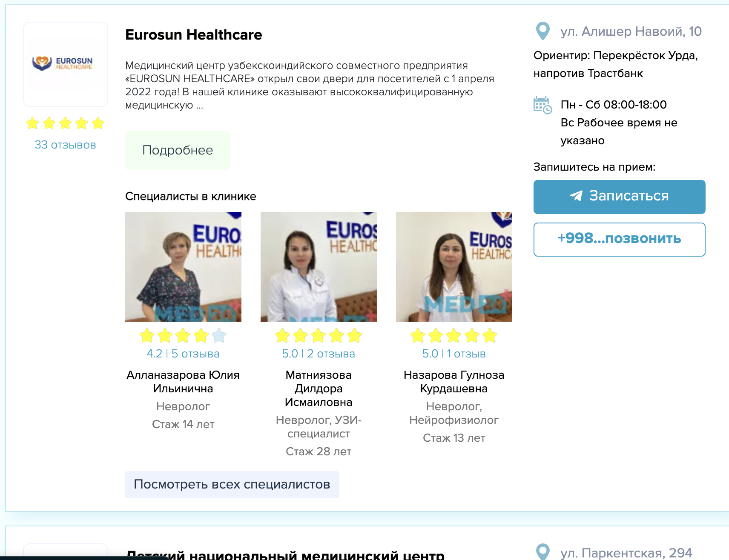Screen dimensions: 729x560
Task: Click the Стаж 14 лет text
Action: tap(183, 424)
